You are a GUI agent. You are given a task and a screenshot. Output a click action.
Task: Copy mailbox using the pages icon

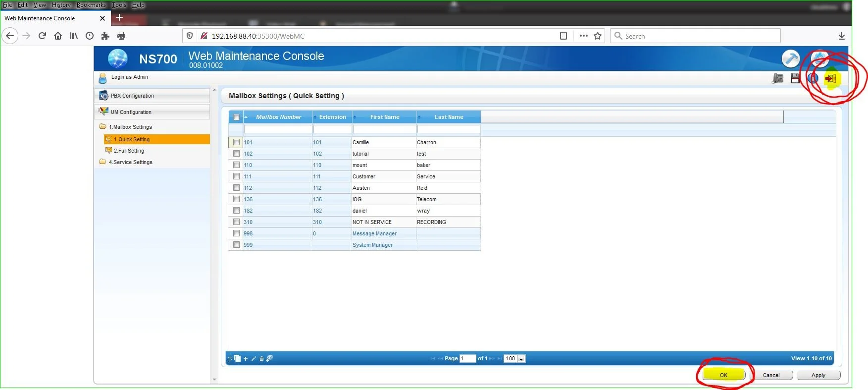(238, 358)
